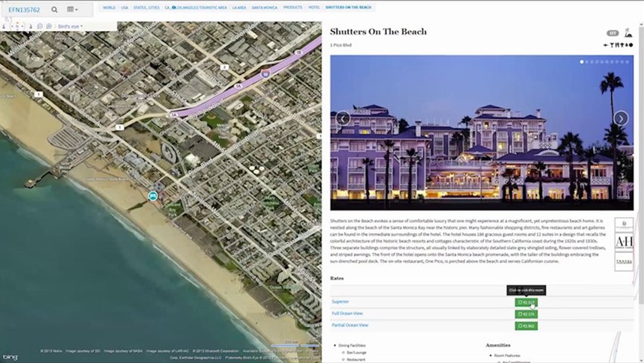Select SANTA MONICA in the breadcrumb
This screenshot has width=644, height=363.
264,8
